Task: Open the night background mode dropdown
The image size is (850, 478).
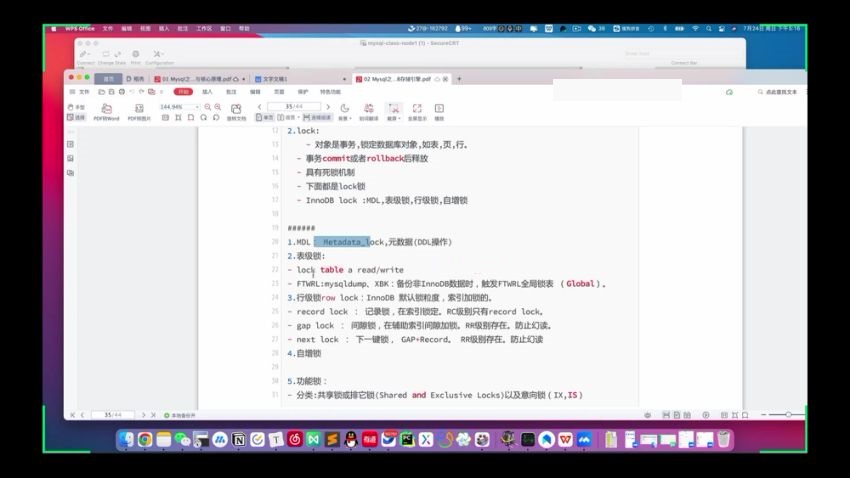Action: pyautogui.click(x=345, y=112)
